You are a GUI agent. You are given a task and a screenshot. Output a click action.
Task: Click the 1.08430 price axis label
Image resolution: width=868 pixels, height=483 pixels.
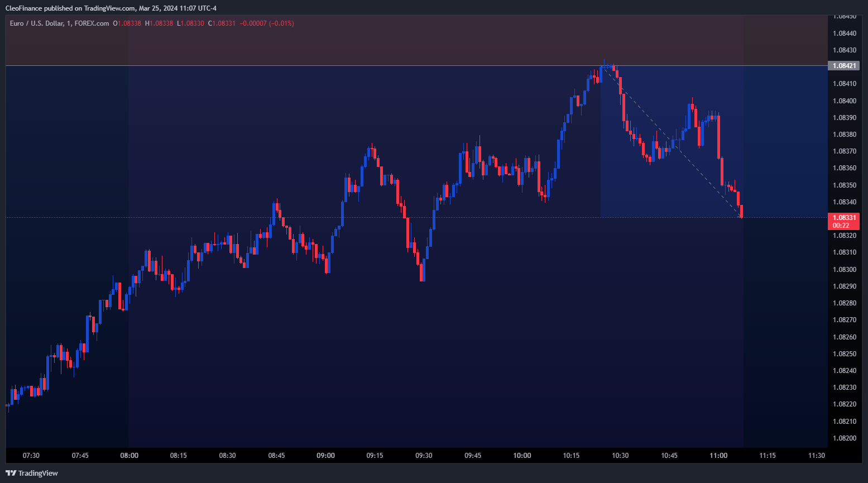pyautogui.click(x=844, y=50)
